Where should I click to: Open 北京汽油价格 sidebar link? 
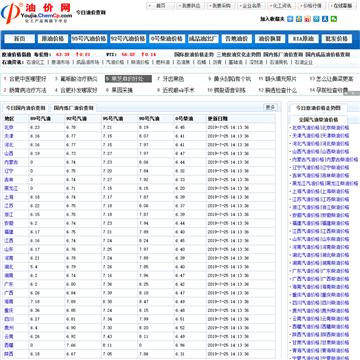[x=306, y=128]
